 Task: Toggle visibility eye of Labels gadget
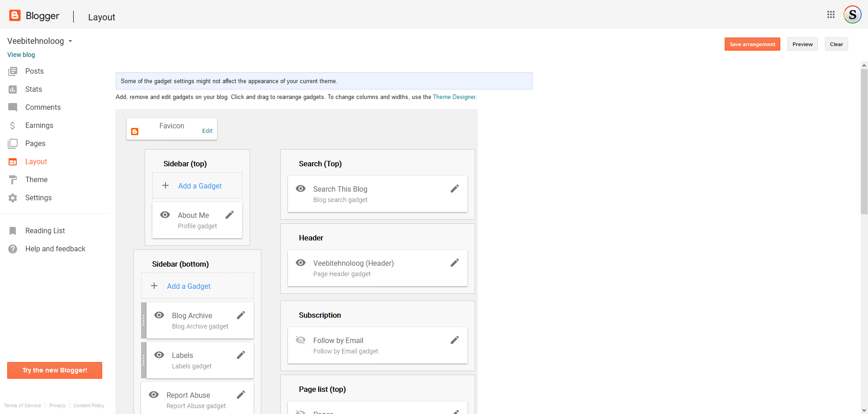(159, 355)
